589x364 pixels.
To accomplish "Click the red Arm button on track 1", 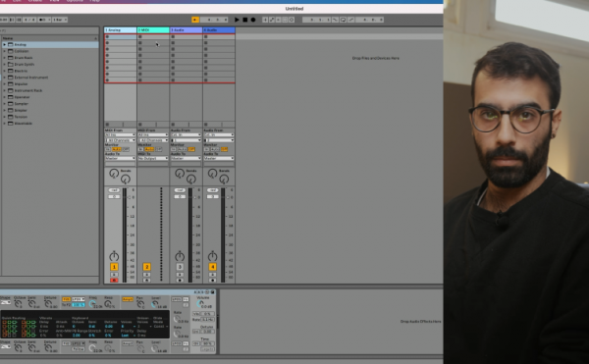I will pyautogui.click(x=114, y=281).
